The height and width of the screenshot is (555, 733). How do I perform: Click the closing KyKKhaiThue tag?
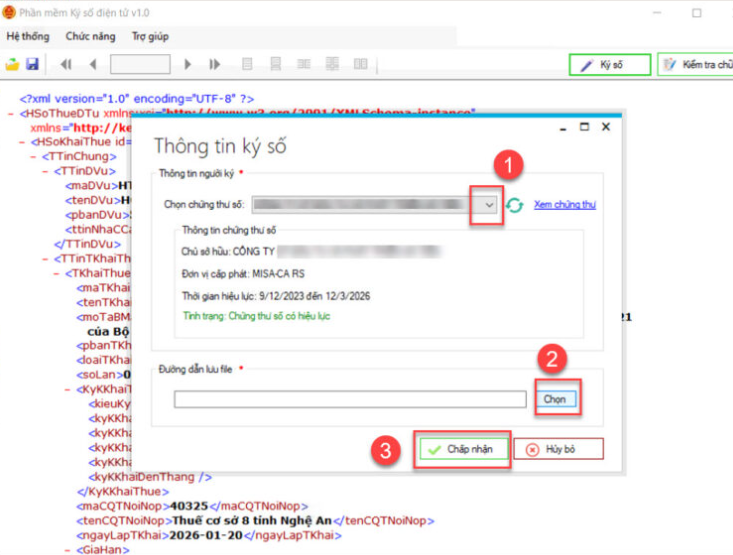click(123, 491)
